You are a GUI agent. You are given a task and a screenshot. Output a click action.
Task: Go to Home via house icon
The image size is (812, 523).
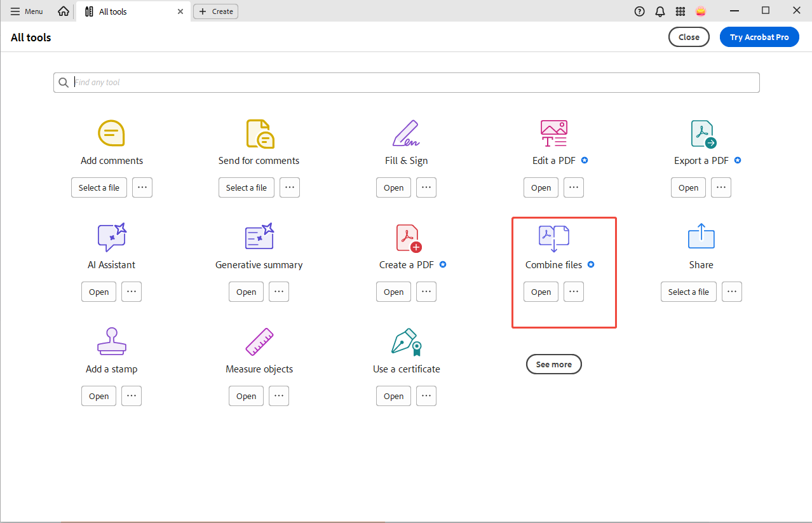click(64, 11)
